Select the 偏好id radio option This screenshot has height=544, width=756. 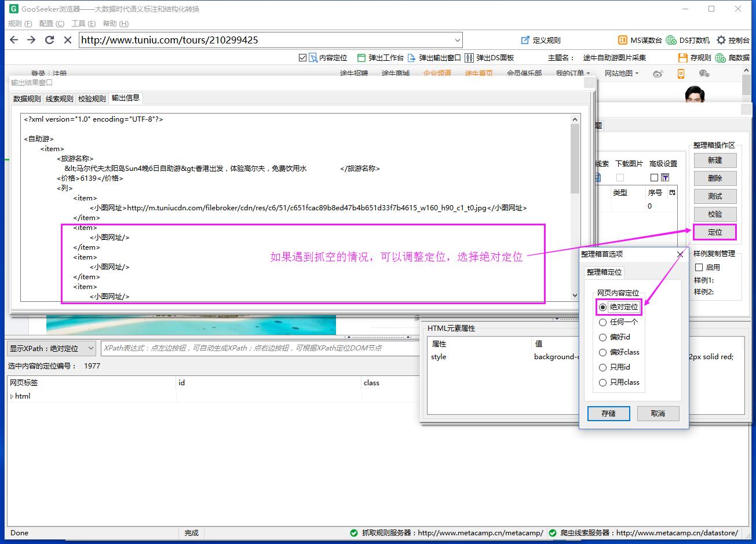(x=602, y=337)
